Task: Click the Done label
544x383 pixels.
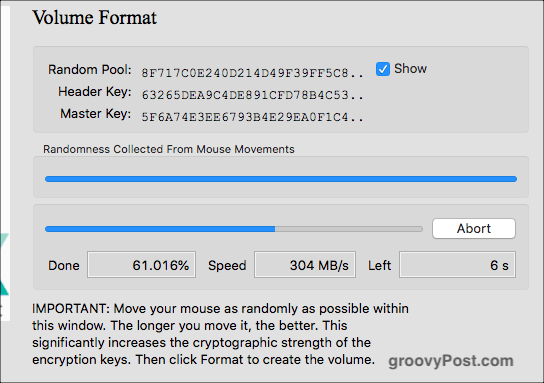Action: [64, 265]
